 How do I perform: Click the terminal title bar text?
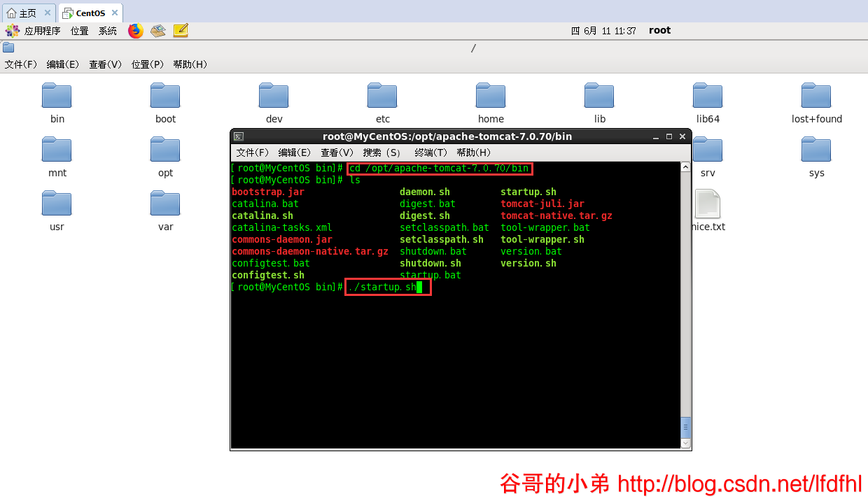click(447, 136)
